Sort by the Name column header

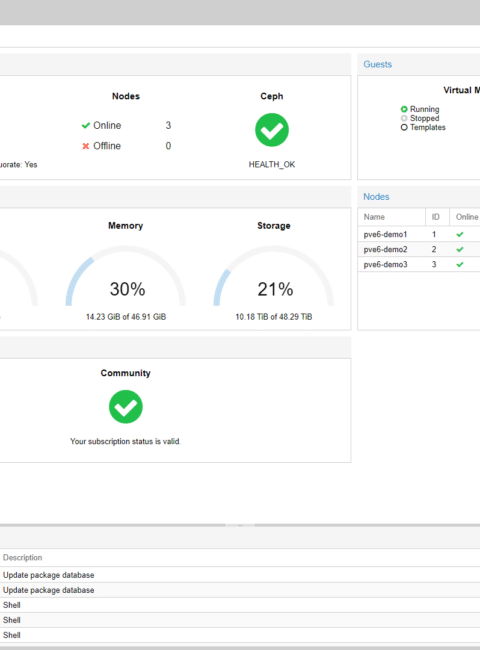tap(391, 217)
